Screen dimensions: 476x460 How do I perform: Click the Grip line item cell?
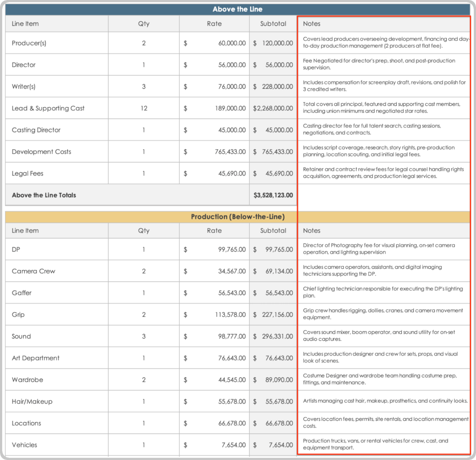point(57,315)
